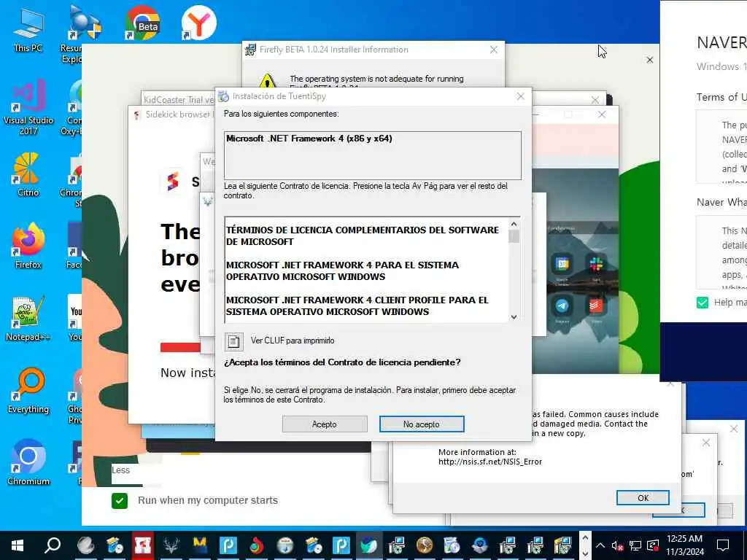Click the license text scroll down arrow

coord(514,317)
